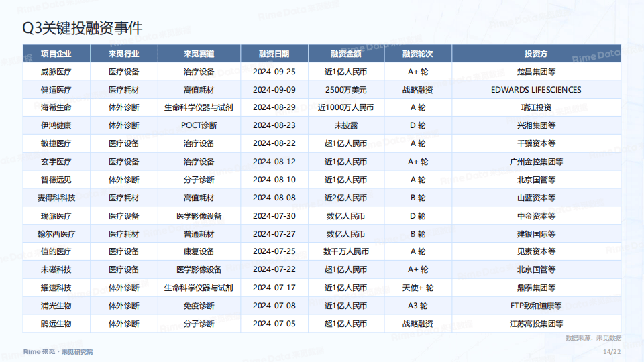
Task: Click the 建银国际等 investor cell
Action: point(536,234)
